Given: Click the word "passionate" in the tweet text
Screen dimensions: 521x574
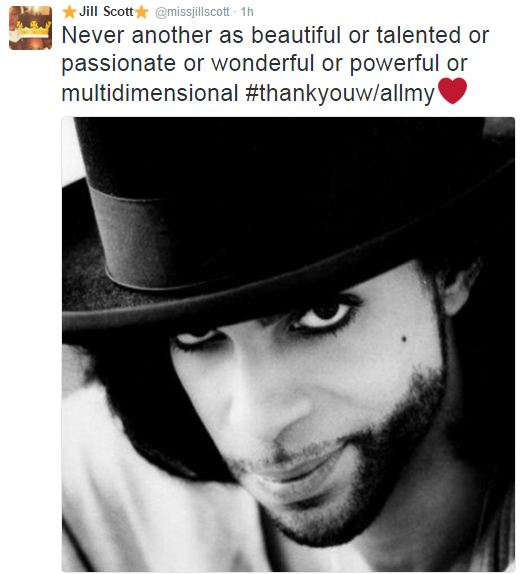Looking at the screenshot, I should 119,64.
